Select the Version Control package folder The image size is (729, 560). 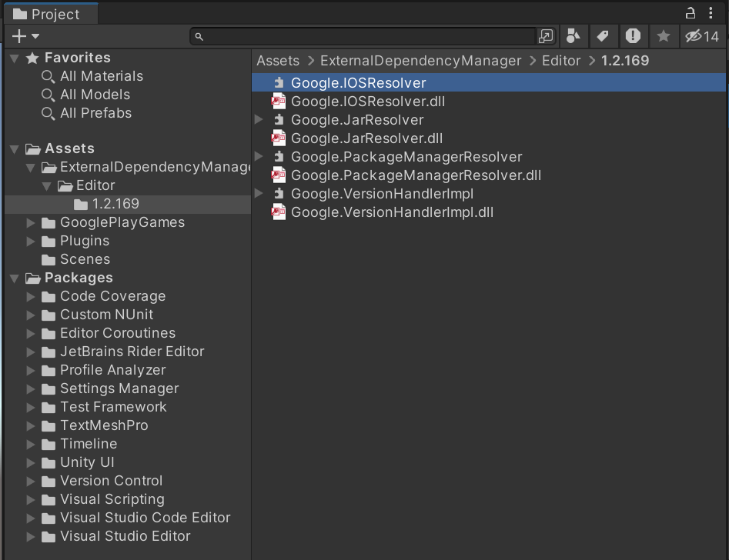pyautogui.click(x=111, y=481)
